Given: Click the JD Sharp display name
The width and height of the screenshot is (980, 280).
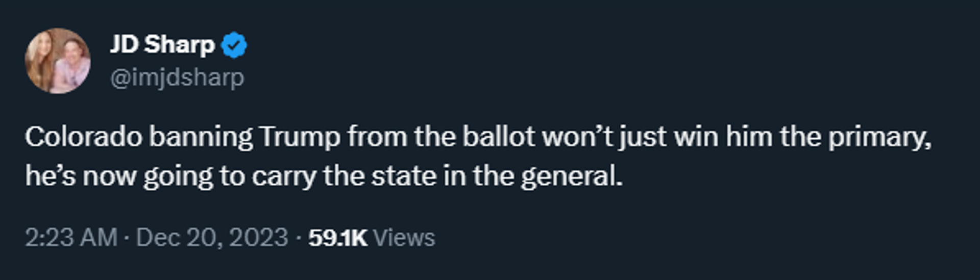Looking at the screenshot, I should point(162,45).
